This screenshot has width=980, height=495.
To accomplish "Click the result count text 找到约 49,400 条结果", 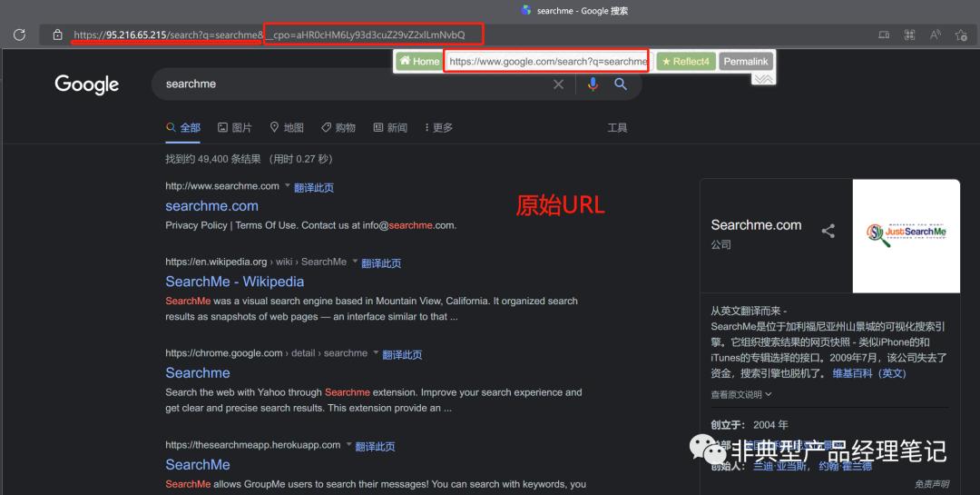I will tap(212, 159).
